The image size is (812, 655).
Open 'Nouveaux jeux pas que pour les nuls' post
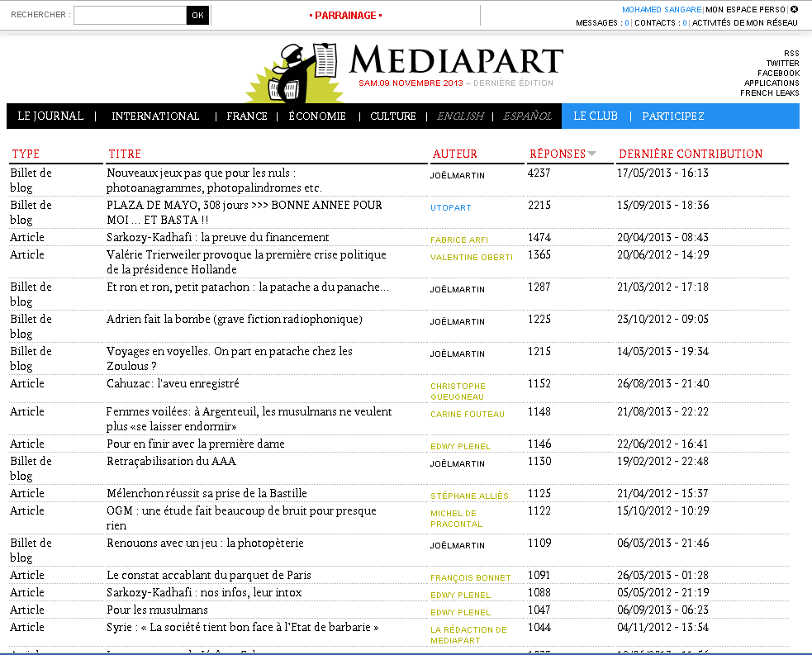[x=214, y=180]
